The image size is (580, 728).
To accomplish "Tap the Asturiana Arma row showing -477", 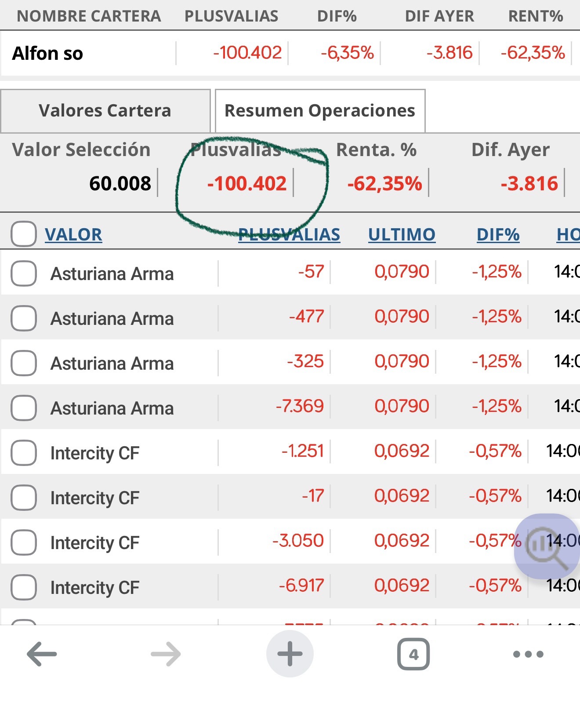I will [112, 318].
